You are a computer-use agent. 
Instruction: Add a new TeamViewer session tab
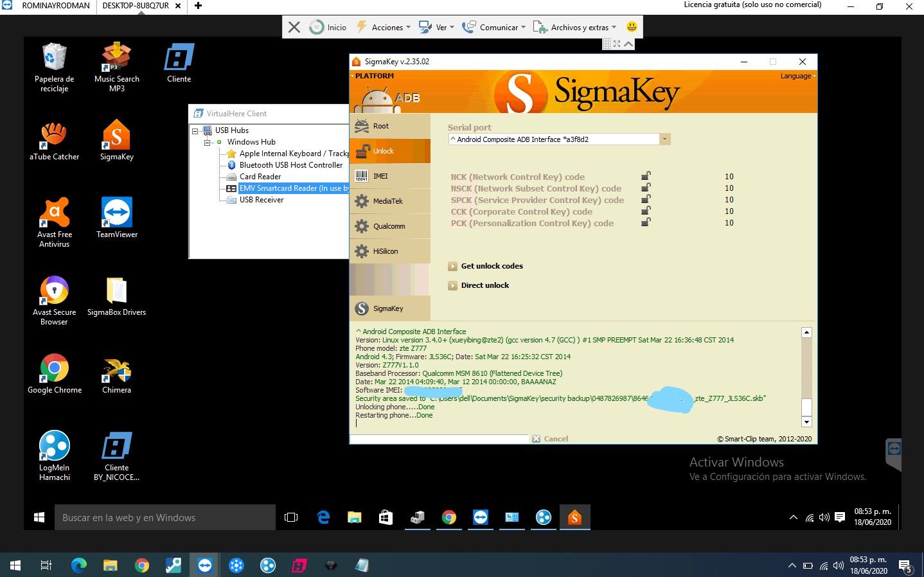198,6
